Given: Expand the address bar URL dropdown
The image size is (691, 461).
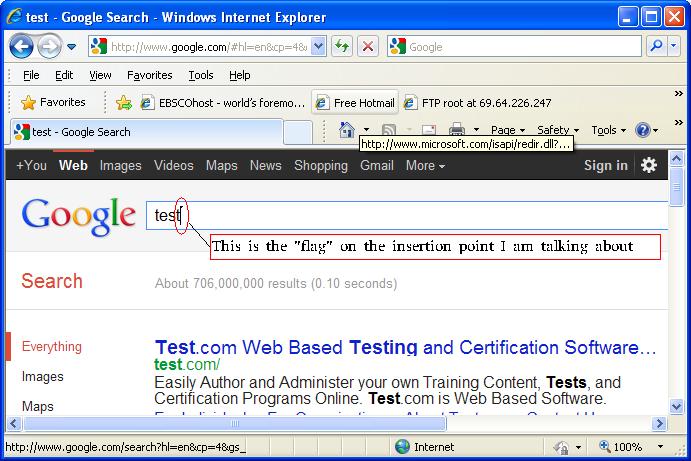Looking at the screenshot, I should click(x=318, y=46).
